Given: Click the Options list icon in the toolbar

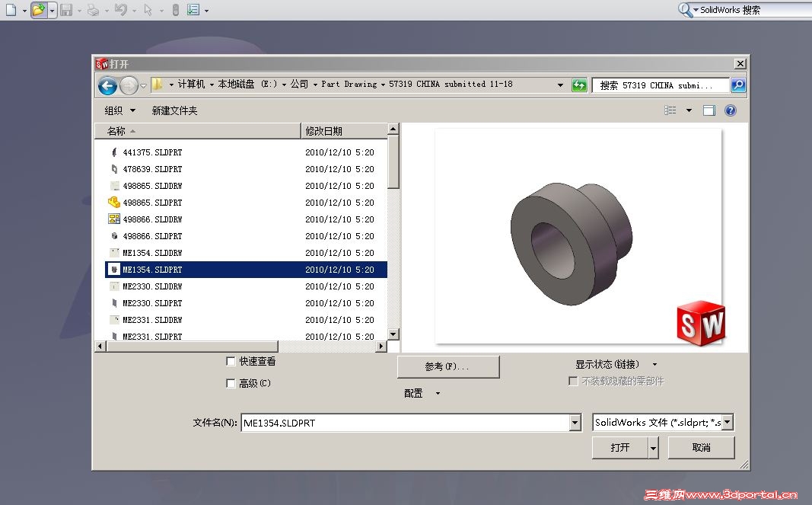Looking at the screenshot, I should pos(193,9).
